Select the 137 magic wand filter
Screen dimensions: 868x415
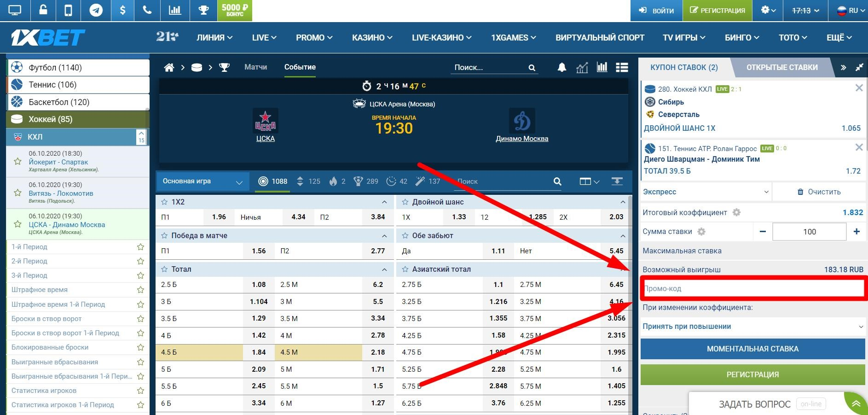[428, 181]
